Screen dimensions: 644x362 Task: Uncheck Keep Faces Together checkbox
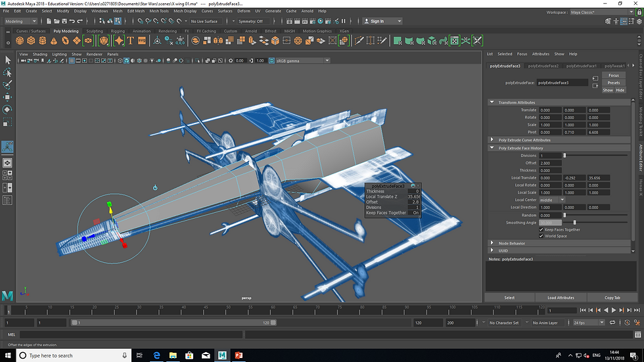click(541, 230)
